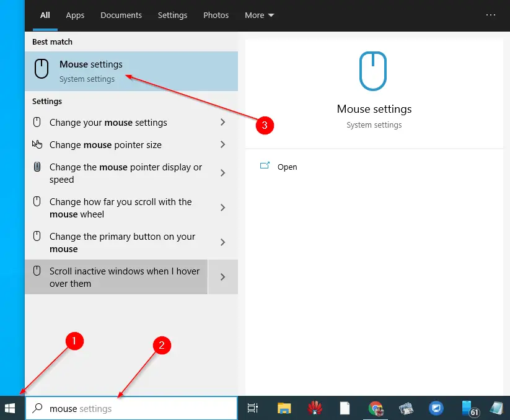The image size is (510, 420).
Task: Open Your Phone app with 61 badge
Action: click(470, 409)
